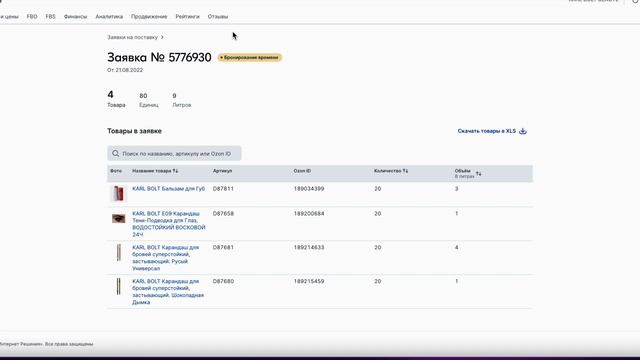Click the XLS download arrow icon

523,131
